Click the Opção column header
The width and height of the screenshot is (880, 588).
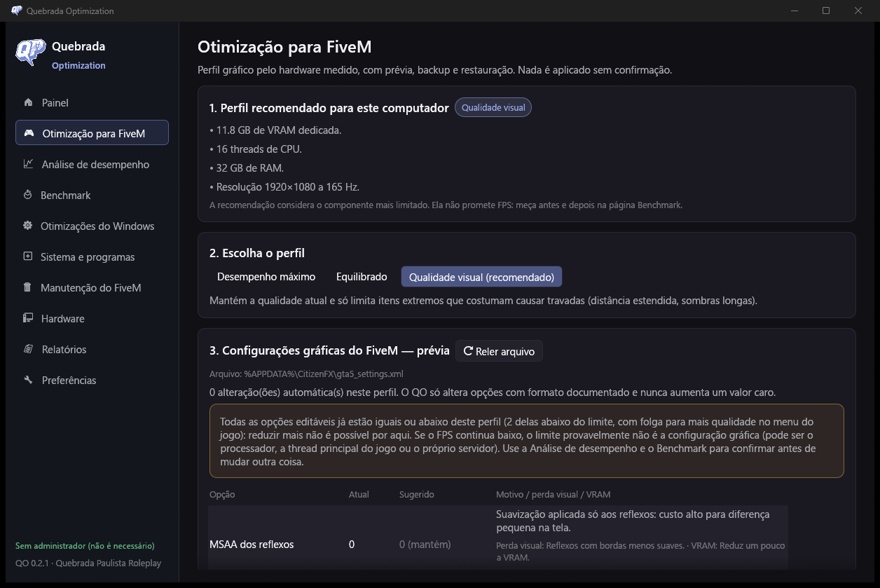pos(222,495)
